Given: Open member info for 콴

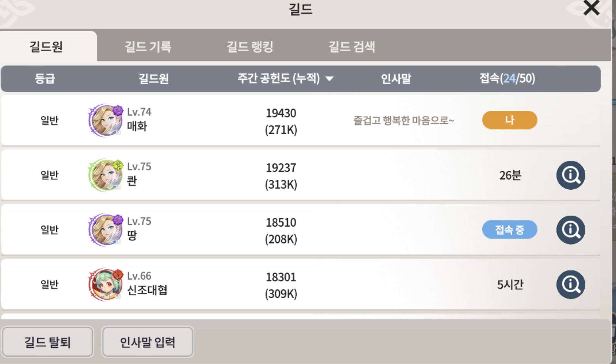Looking at the screenshot, I should [570, 175].
